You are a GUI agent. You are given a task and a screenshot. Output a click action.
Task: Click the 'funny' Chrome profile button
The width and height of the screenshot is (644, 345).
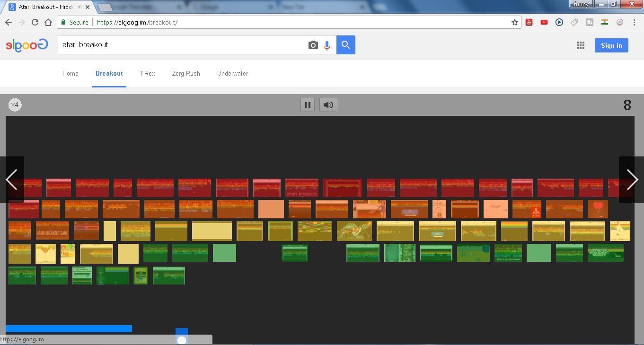[x=581, y=4]
